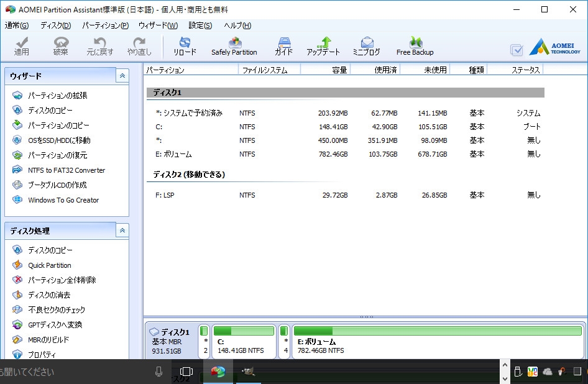Select the ディスク1 header row
Image resolution: width=588 pixels, height=384 pixels.
coord(346,92)
